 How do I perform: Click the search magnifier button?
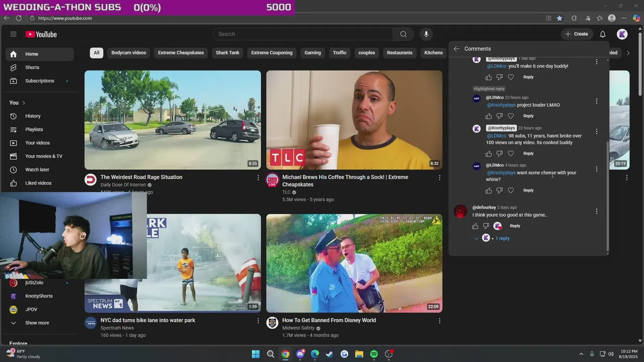point(403,34)
